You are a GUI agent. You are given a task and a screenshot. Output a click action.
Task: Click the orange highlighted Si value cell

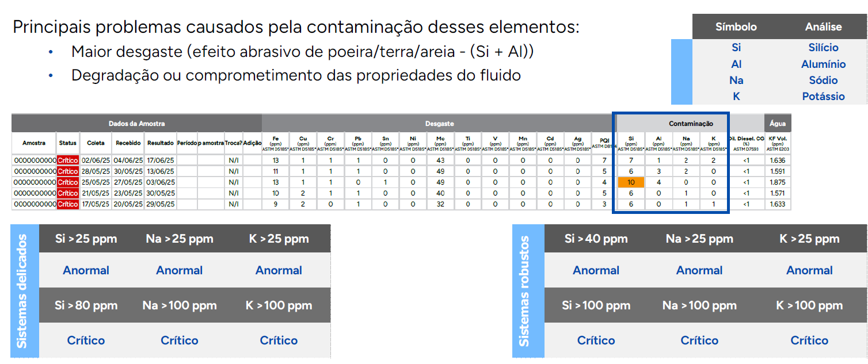tap(630, 182)
